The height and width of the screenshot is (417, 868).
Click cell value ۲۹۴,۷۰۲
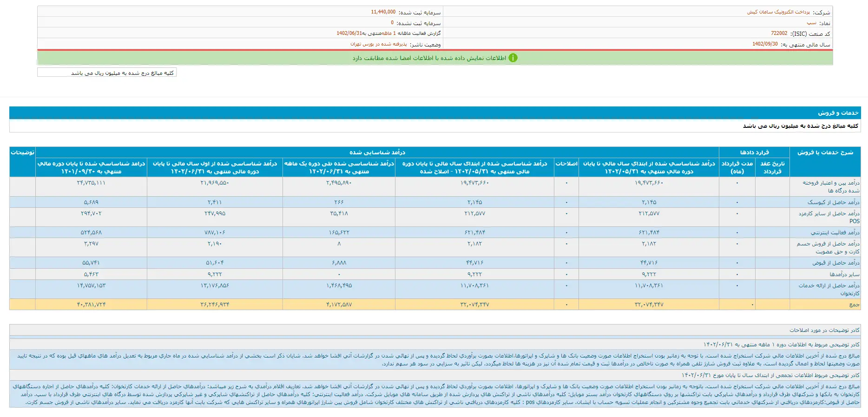pyautogui.click(x=91, y=213)
